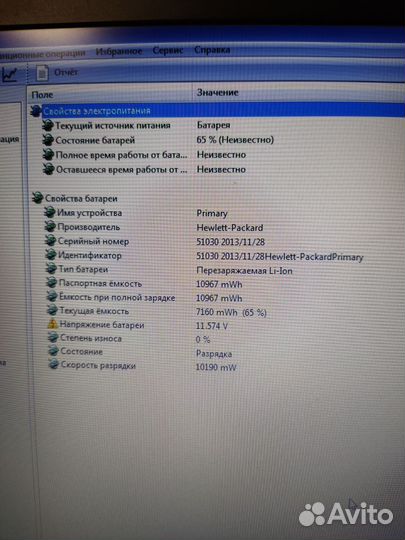The image size is (405, 540).
Task: Open the Справка menu
Action: (x=212, y=50)
